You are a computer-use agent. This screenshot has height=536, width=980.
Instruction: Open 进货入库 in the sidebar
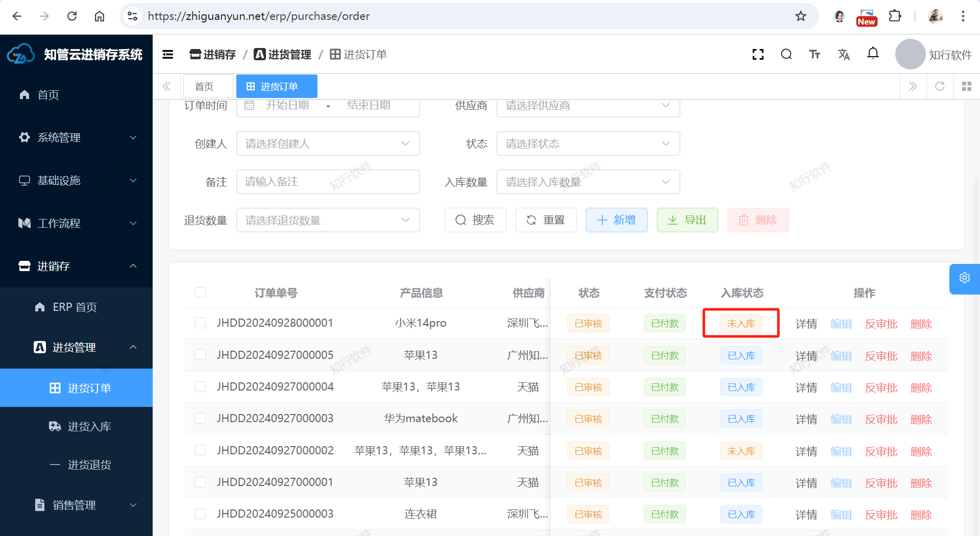[89, 427]
